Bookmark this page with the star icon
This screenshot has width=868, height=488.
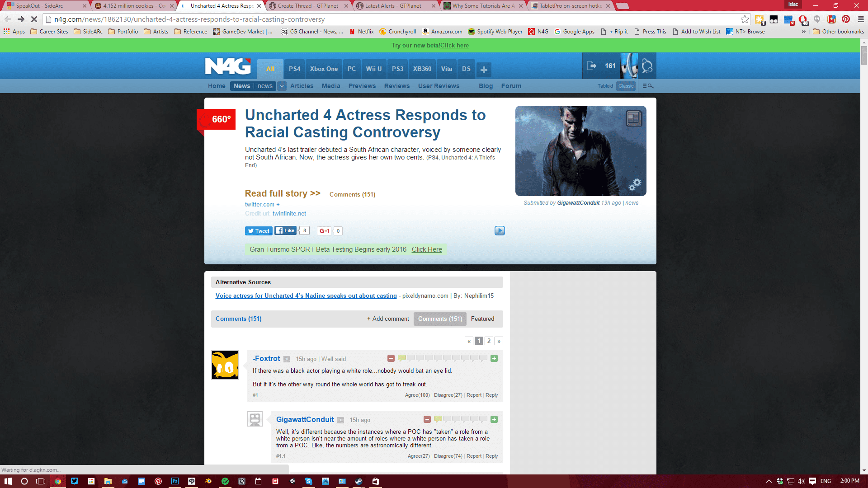[745, 19]
